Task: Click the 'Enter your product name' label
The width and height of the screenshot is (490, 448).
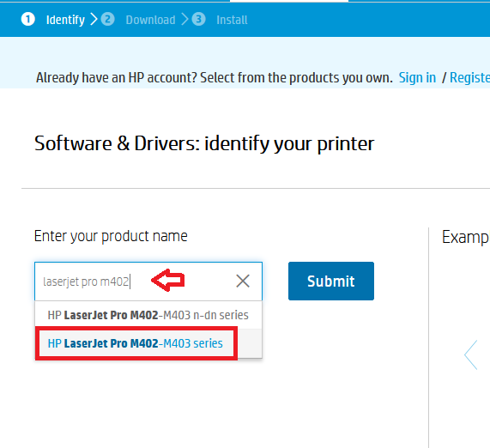Action: pos(111,236)
